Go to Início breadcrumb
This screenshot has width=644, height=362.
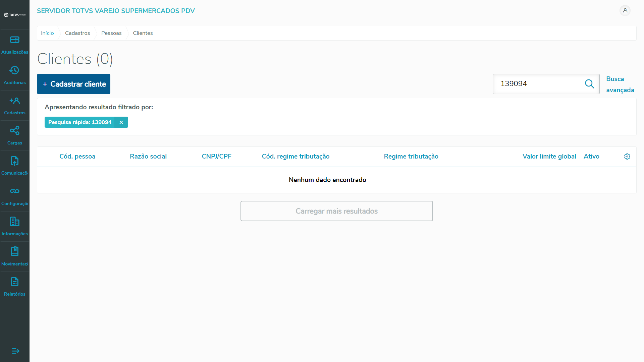[47, 33]
